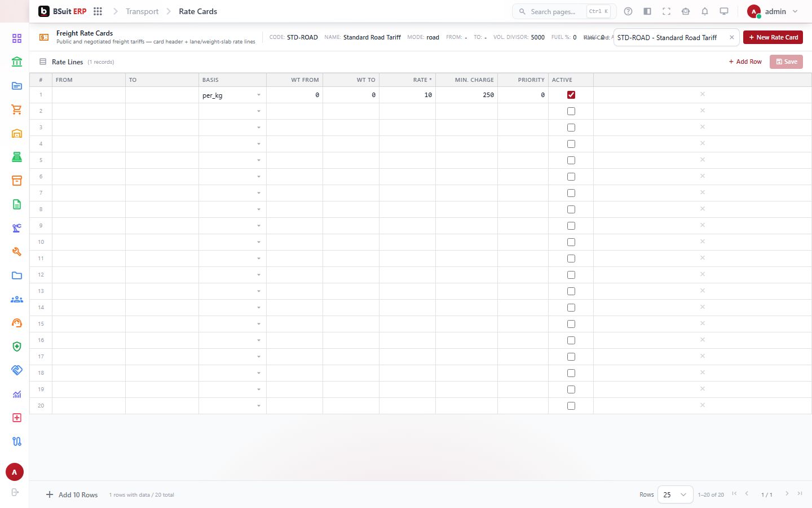Open the Basis dropdown in row 10
The height and width of the screenshot is (508, 812).
(232, 242)
